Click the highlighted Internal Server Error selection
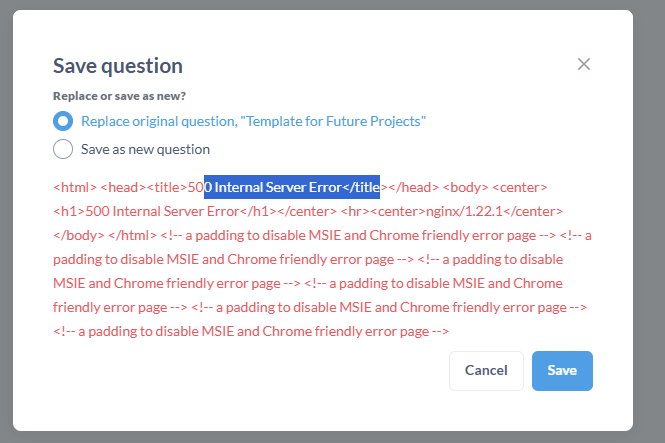The height and width of the screenshot is (443, 665). point(292,187)
